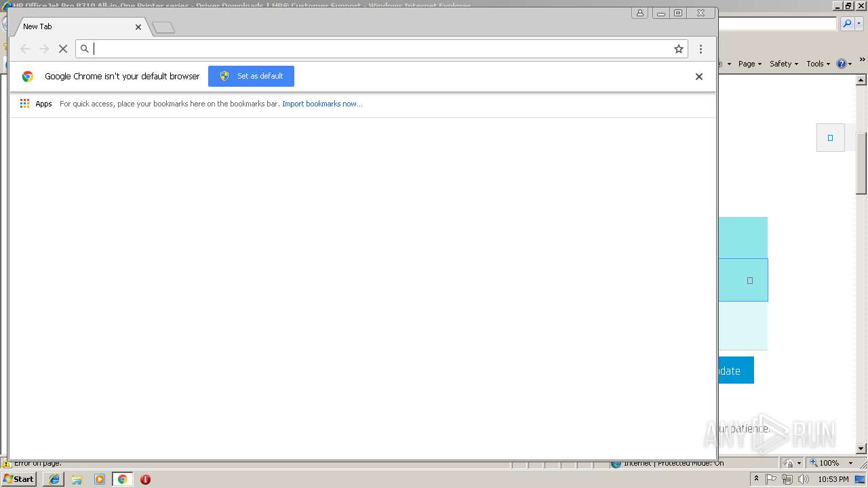868x488 pixels.
Task: Select the highlighted teal row in IE page
Action: point(743,280)
